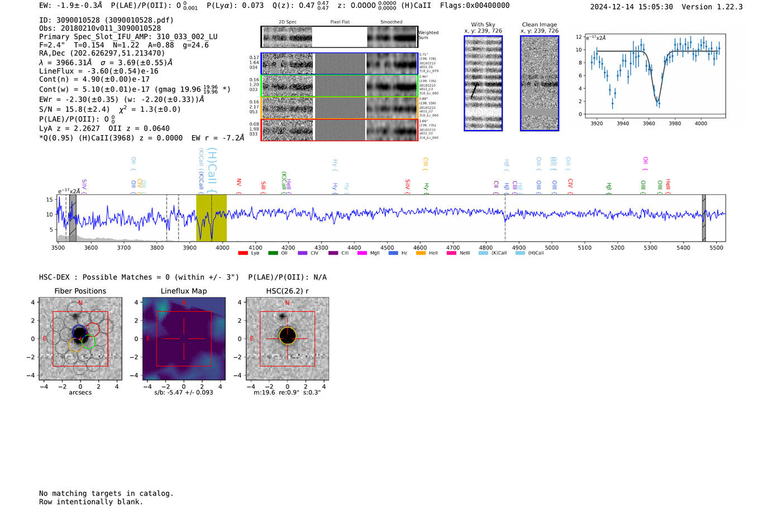
Task: Click the LineFlux = -3.60(±0.54)e-16 line
Action: [x=99, y=71]
